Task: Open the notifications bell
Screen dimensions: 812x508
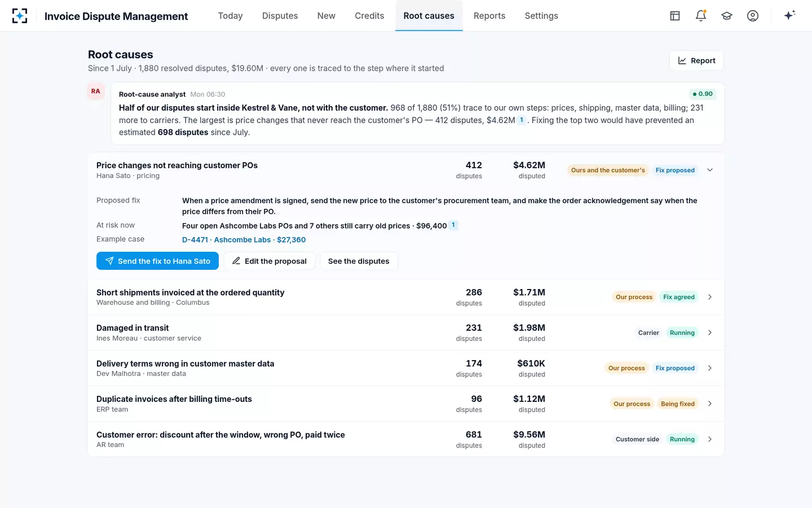Action: tap(701, 16)
